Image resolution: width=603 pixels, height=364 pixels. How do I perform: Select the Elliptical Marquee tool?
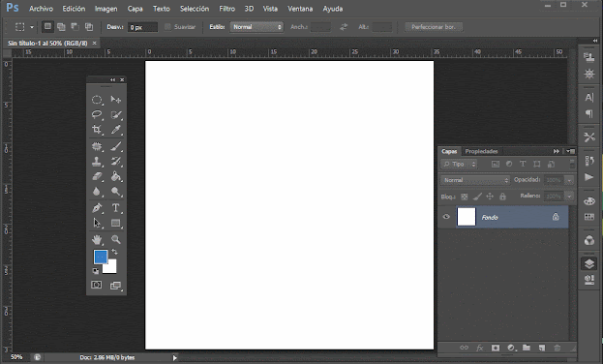click(x=97, y=100)
